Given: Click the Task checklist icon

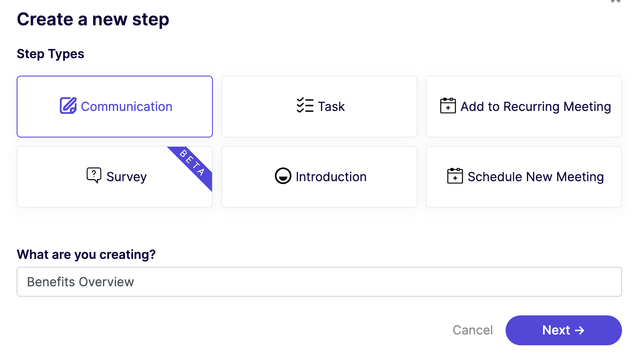Looking at the screenshot, I should click(x=305, y=106).
